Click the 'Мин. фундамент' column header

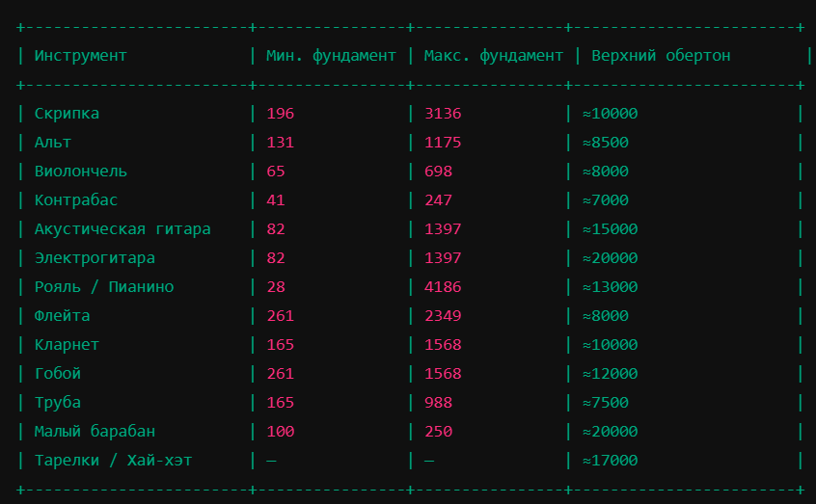click(331, 56)
